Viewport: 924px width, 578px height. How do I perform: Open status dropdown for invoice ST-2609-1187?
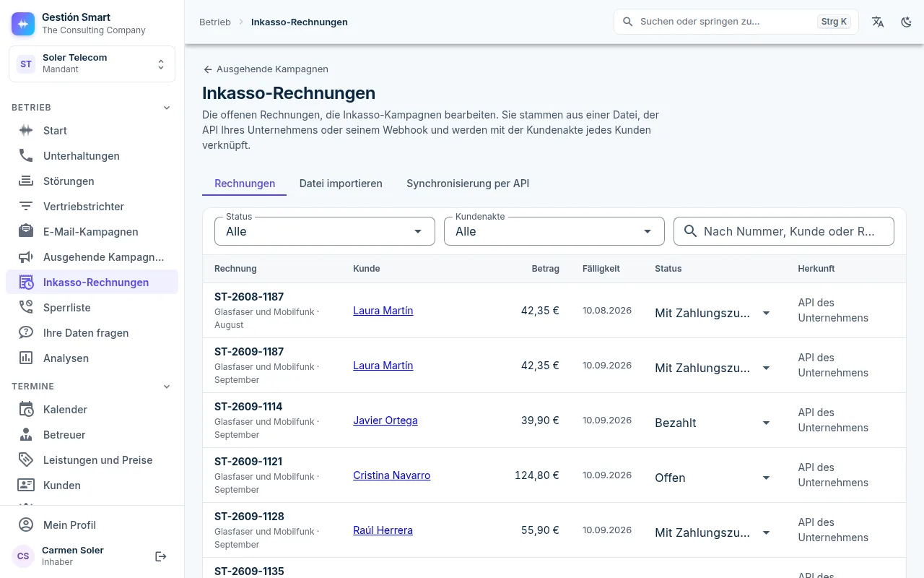(714, 368)
